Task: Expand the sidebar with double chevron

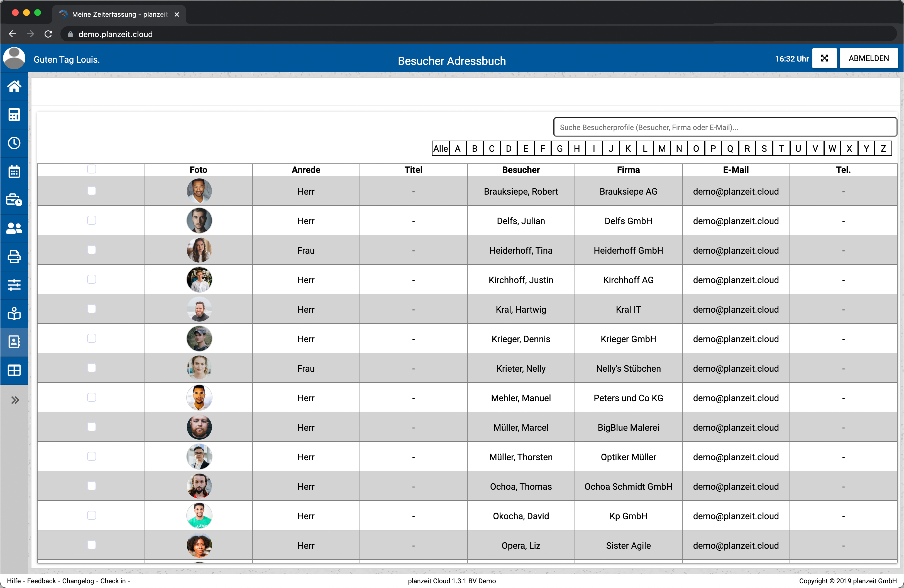Action: coord(15,400)
